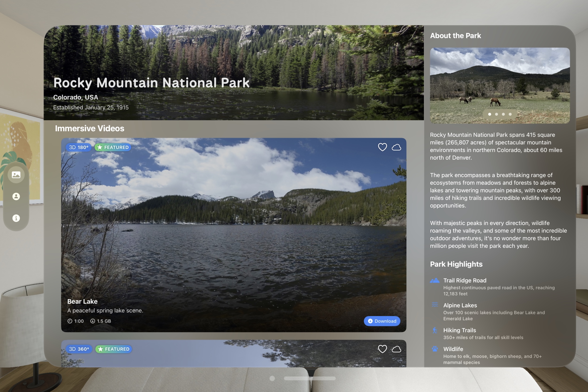
Task: Show second photo via carousel page dot
Action: [497, 114]
